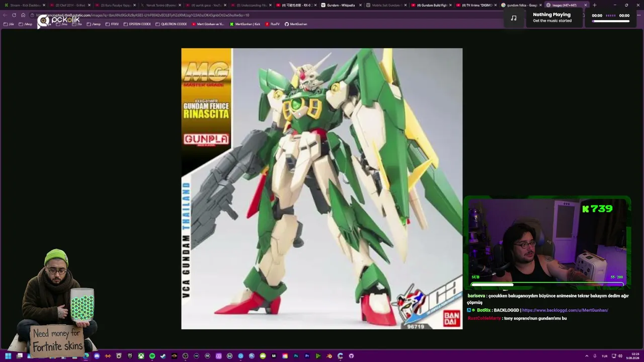Click the music note icon
The height and width of the screenshot is (362, 644).
coord(514,18)
